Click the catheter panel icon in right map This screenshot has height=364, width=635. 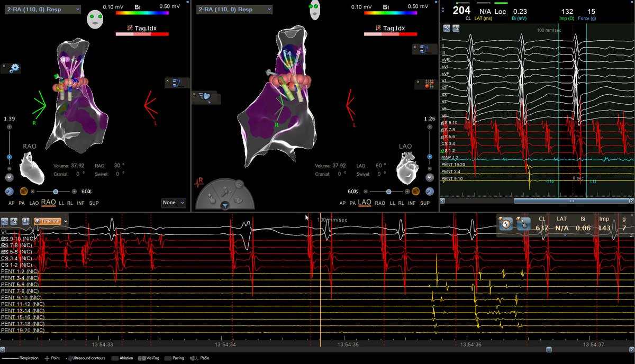425,49
